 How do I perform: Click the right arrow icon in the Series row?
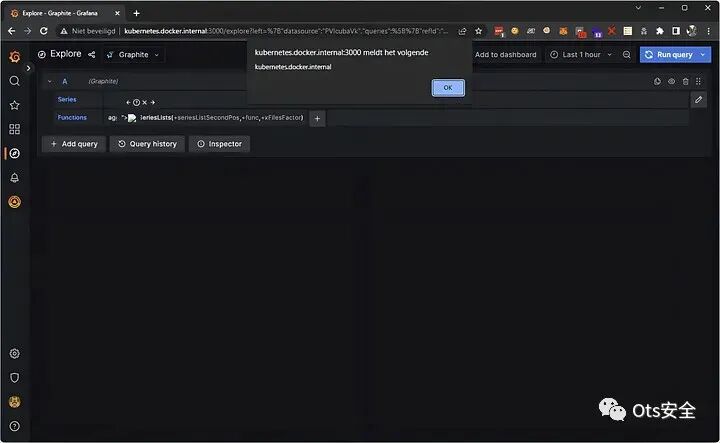(x=152, y=102)
